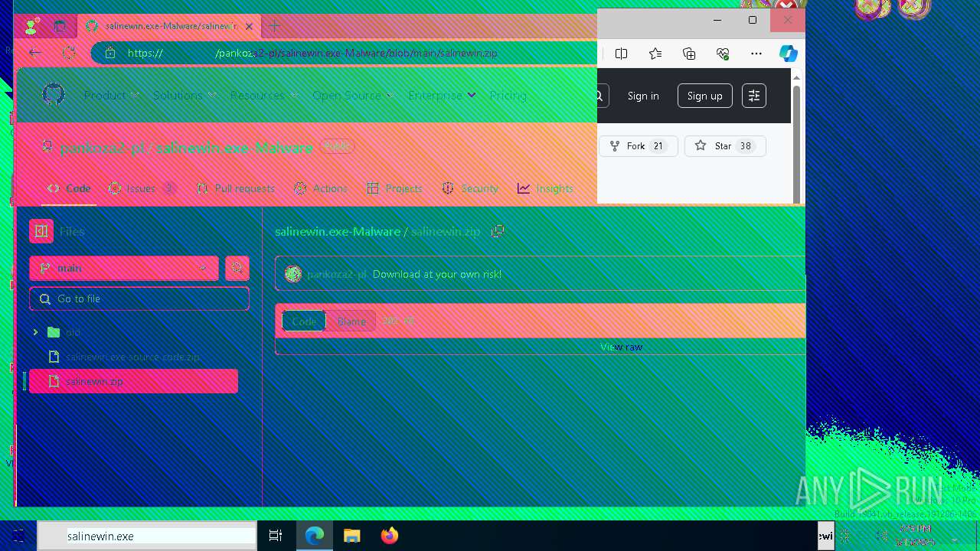
Task: Click the browser address bar URL
Action: (x=313, y=53)
